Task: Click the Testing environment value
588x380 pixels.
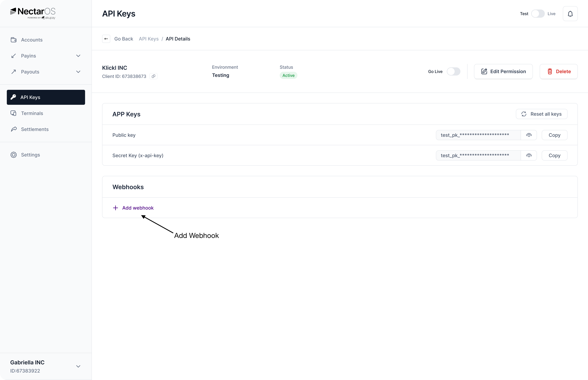Action: click(220, 75)
